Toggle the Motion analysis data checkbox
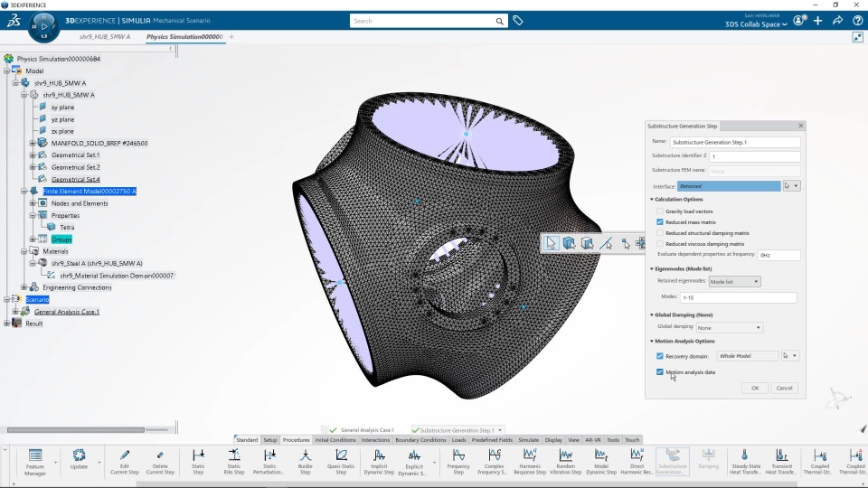Viewport: 868px width, 488px height. (x=660, y=371)
